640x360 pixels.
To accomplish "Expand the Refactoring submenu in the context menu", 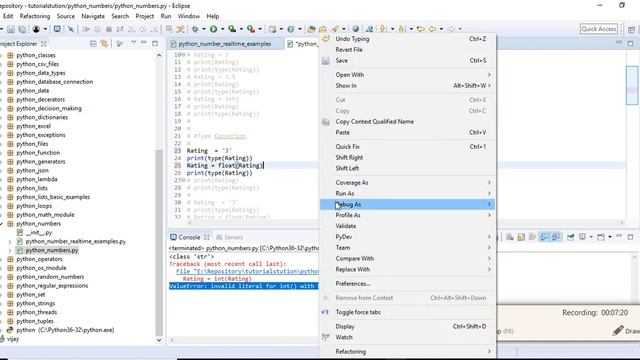I will tap(407, 351).
